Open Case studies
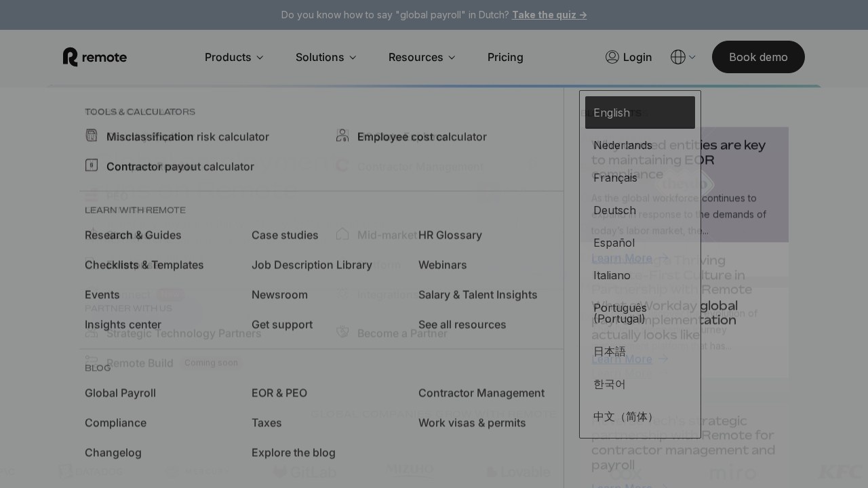This screenshot has height=488, width=868. coord(285,235)
